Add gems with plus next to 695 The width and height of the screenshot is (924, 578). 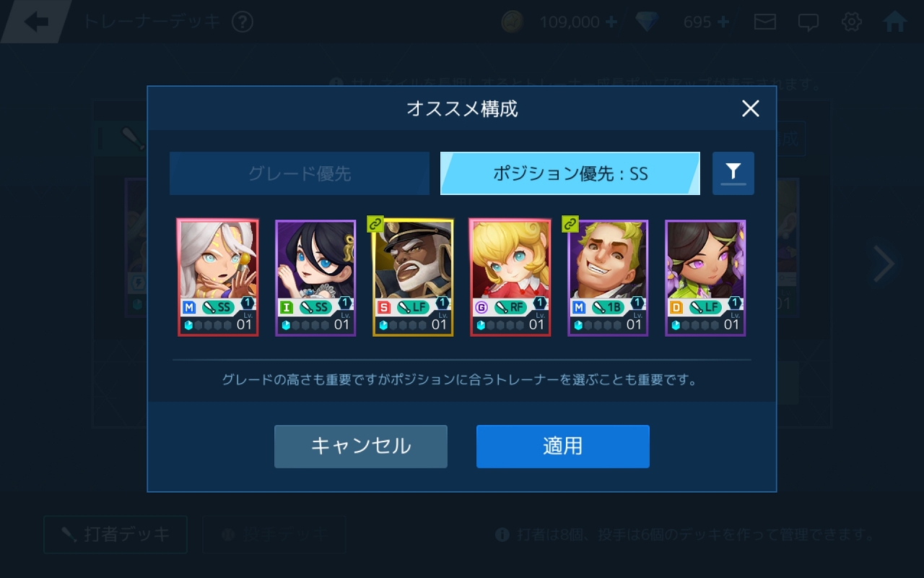point(723,22)
